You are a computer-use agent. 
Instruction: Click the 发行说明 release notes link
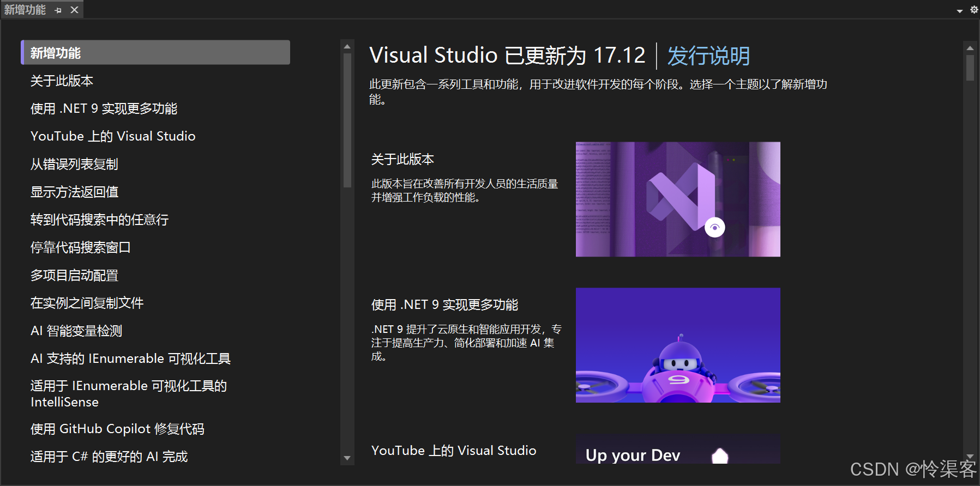(708, 56)
